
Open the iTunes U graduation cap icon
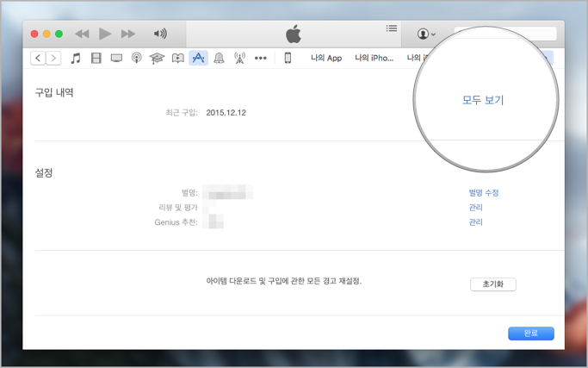point(158,59)
